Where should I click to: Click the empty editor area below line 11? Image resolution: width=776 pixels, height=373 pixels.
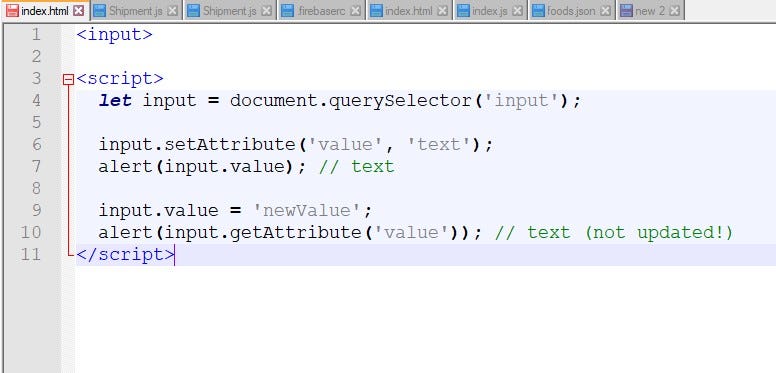(426, 319)
